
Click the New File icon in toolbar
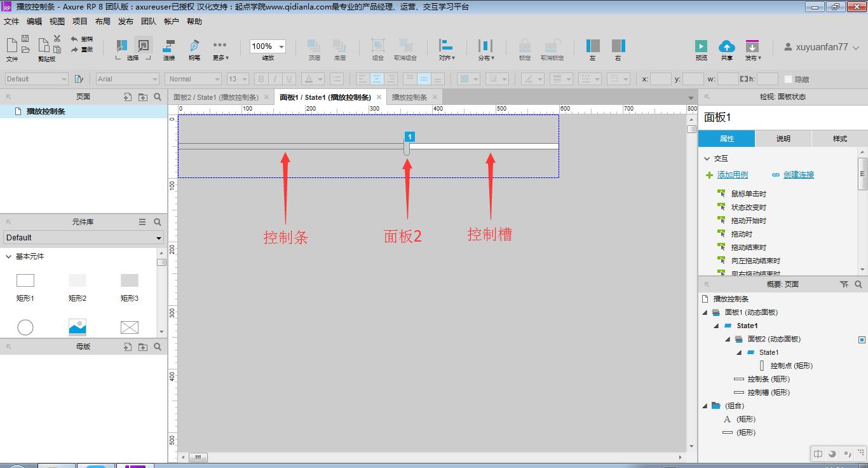coord(11,45)
